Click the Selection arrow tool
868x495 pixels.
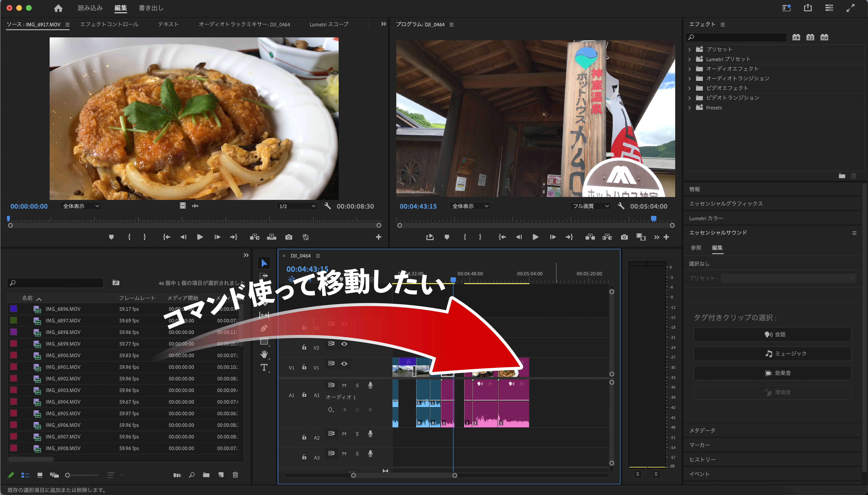click(x=264, y=263)
